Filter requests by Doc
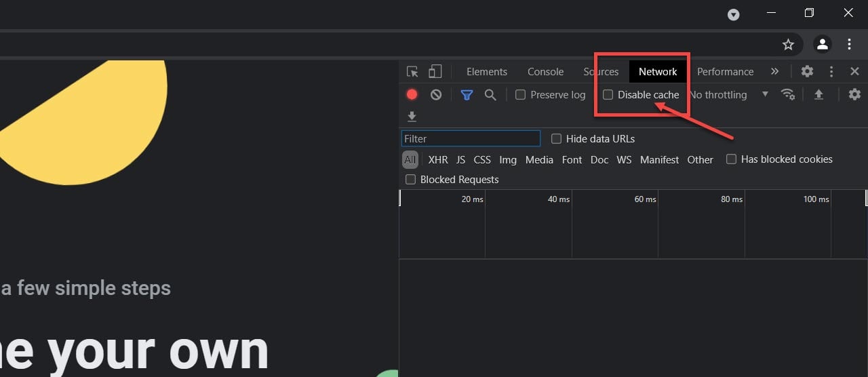Screen dimensions: 868x377 click(x=599, y=160)
